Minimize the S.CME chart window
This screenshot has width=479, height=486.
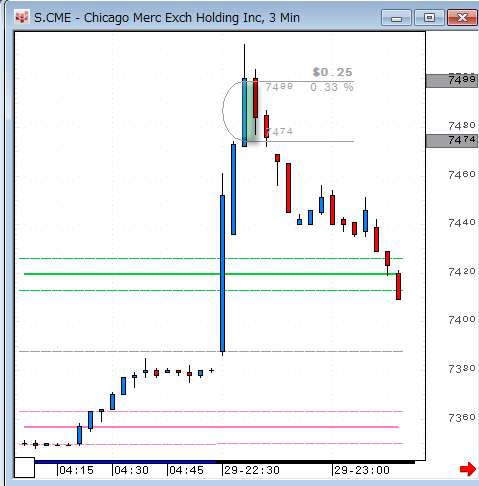tap(396, 18)
